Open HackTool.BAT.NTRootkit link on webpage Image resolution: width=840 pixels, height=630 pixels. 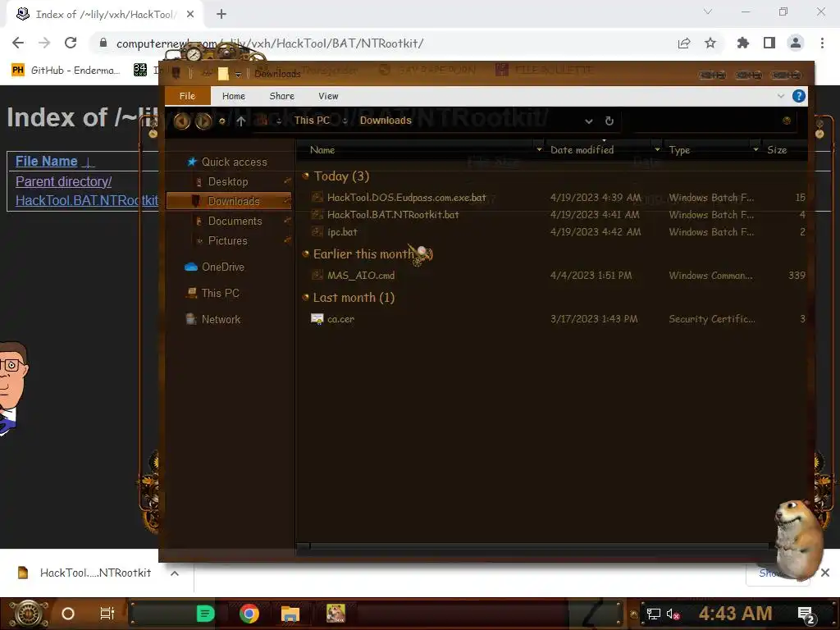click(87, 200)
